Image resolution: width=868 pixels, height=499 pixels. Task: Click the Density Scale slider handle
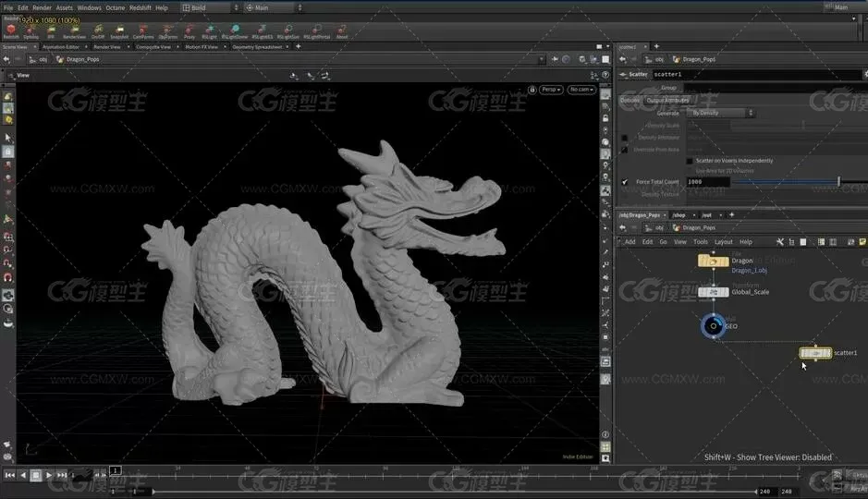pos(803,126)
